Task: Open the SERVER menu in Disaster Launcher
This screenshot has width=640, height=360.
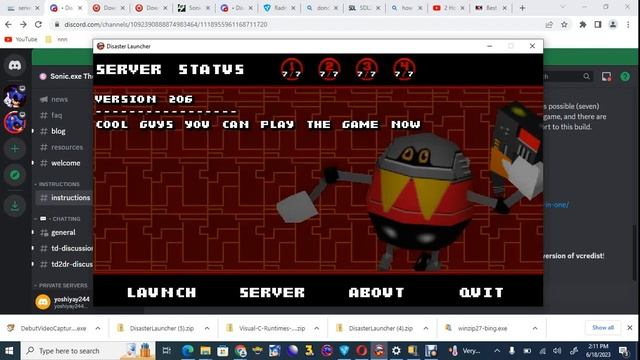Action: click(272, 292)
